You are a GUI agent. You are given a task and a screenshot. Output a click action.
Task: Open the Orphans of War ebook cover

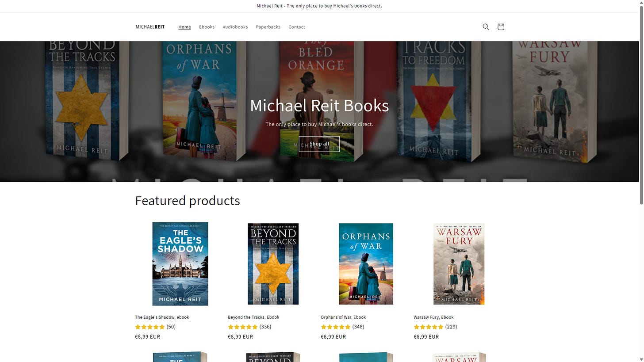pyautogui.click(x=366, y=264)
